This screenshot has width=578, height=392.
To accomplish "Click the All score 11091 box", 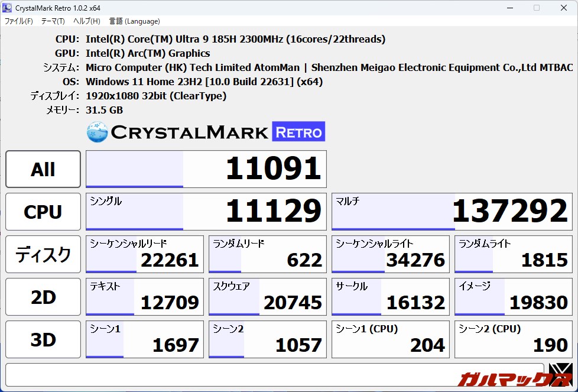I will coord(206,169).
